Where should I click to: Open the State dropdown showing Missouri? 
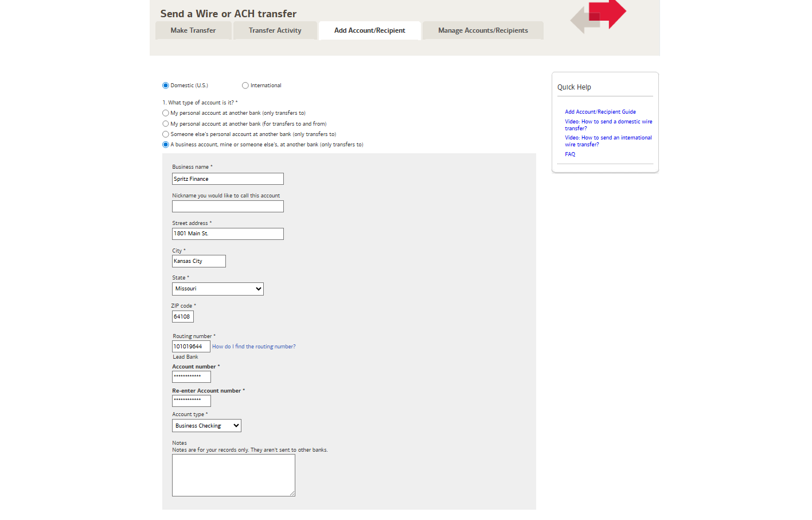point(218,289)
